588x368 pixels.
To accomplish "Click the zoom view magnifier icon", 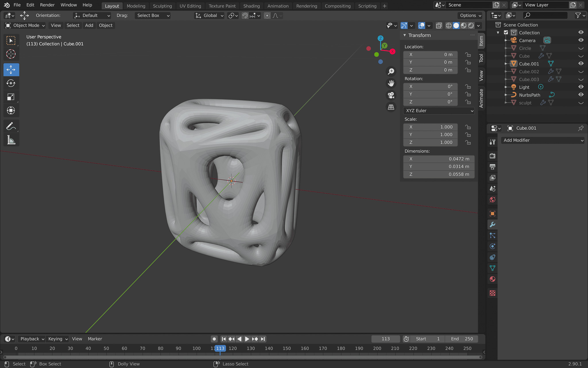I will (x=391, y=71).
